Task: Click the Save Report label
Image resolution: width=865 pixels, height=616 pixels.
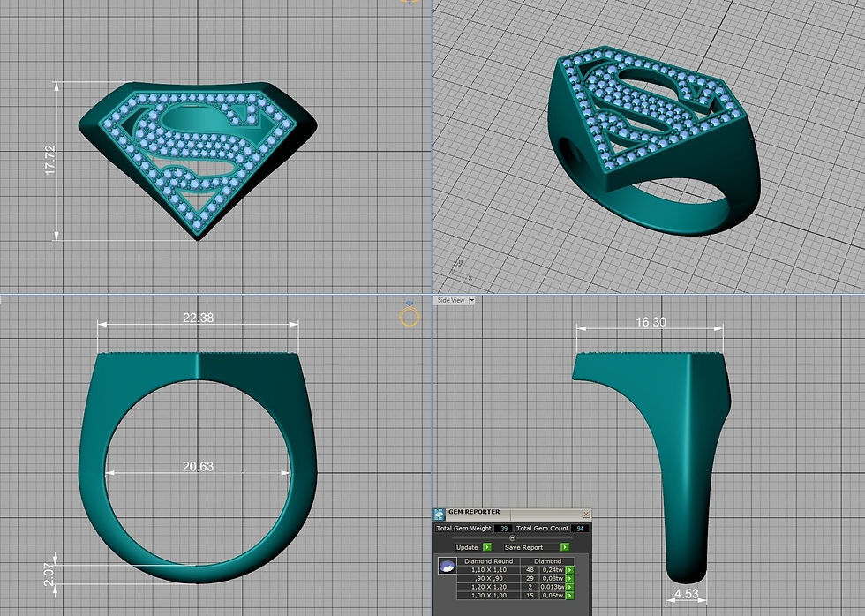Action: (x=523, y=547)
